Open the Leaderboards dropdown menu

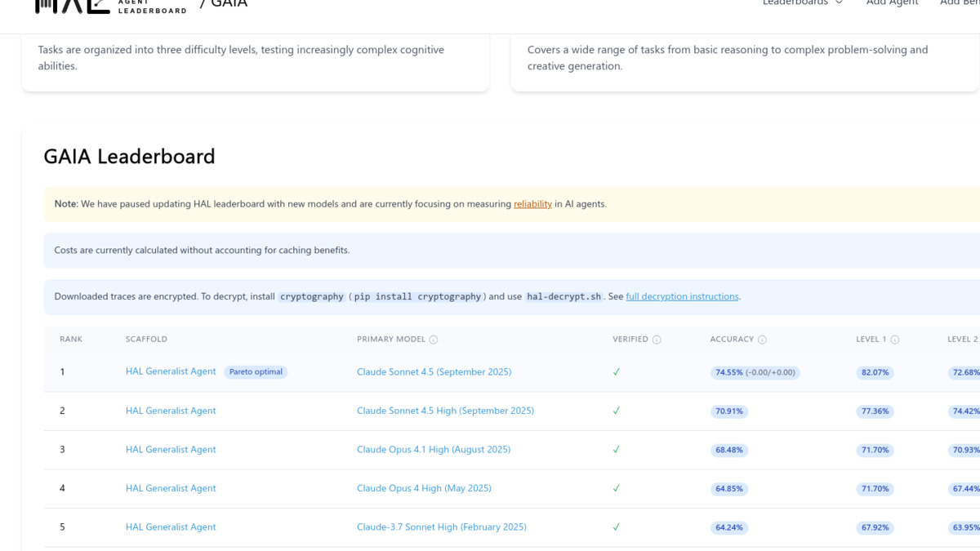[802, 3]
